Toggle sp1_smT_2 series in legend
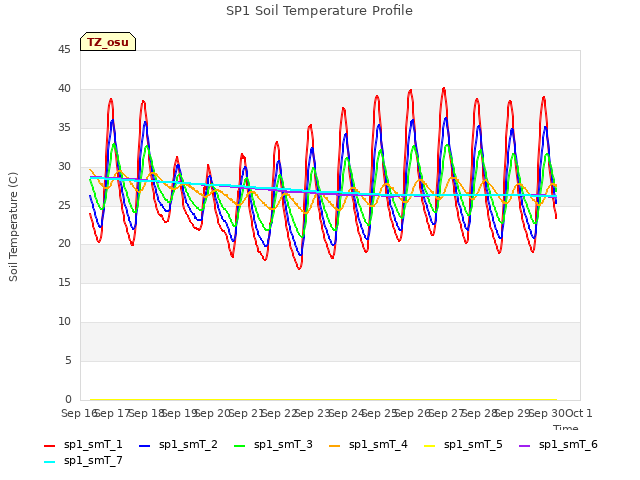Viewport: 640px width, 480px height. click(178, 444)
